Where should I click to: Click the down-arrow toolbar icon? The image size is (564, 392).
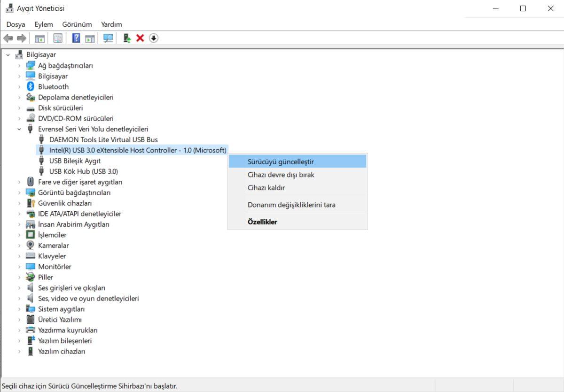coord(154,38)
